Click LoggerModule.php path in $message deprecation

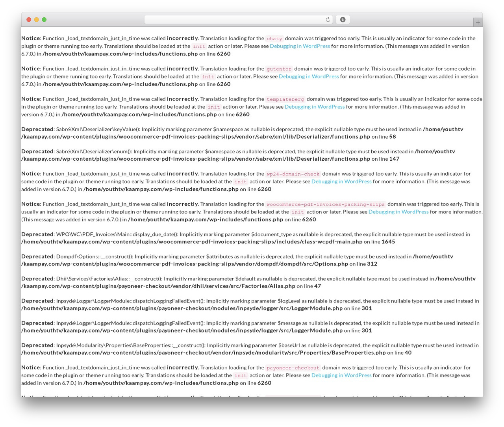182,331
